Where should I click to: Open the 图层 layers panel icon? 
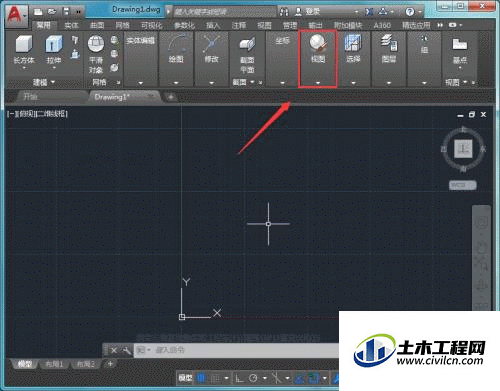(389, 43)
